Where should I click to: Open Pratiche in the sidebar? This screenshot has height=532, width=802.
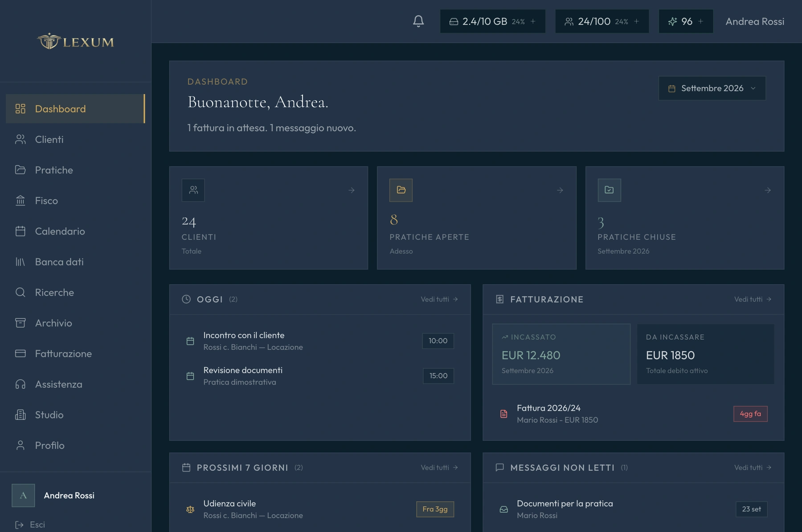tap(75, 170)
